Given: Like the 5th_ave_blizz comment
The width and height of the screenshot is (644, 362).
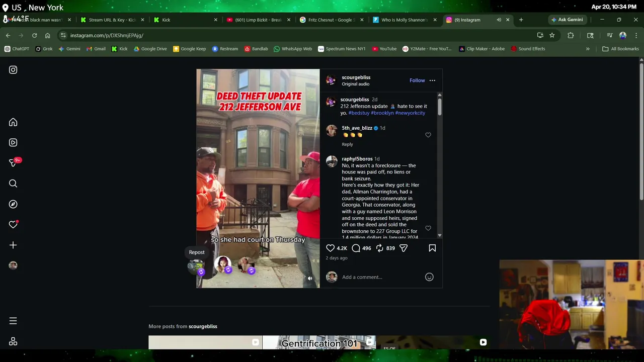Looking at the screenshot, I should coord(428,135).
